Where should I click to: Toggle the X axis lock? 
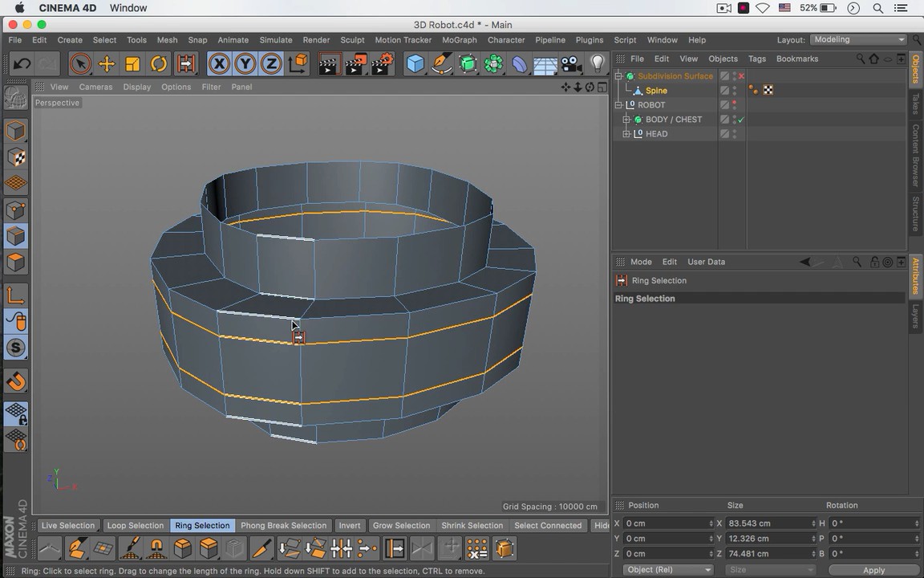(219, 64)
